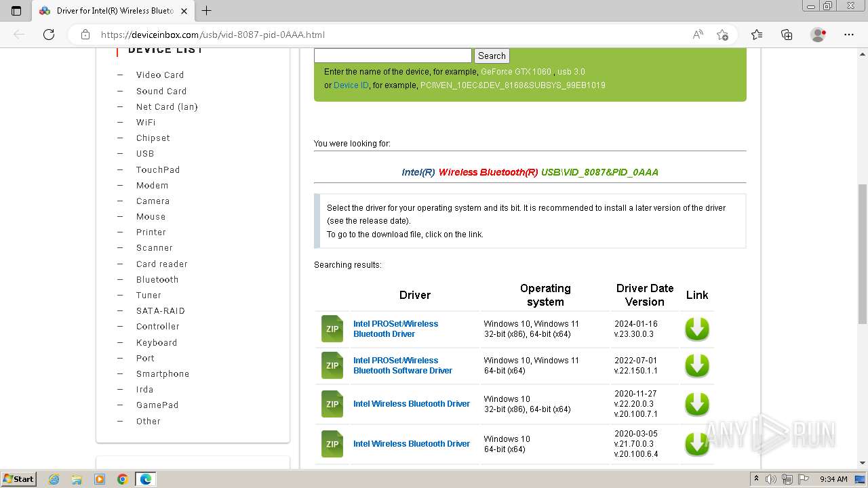The width and height of the screenshot is (868, 488).
Task: Click the Read aloud icon
Action: (x=698, y=35)
